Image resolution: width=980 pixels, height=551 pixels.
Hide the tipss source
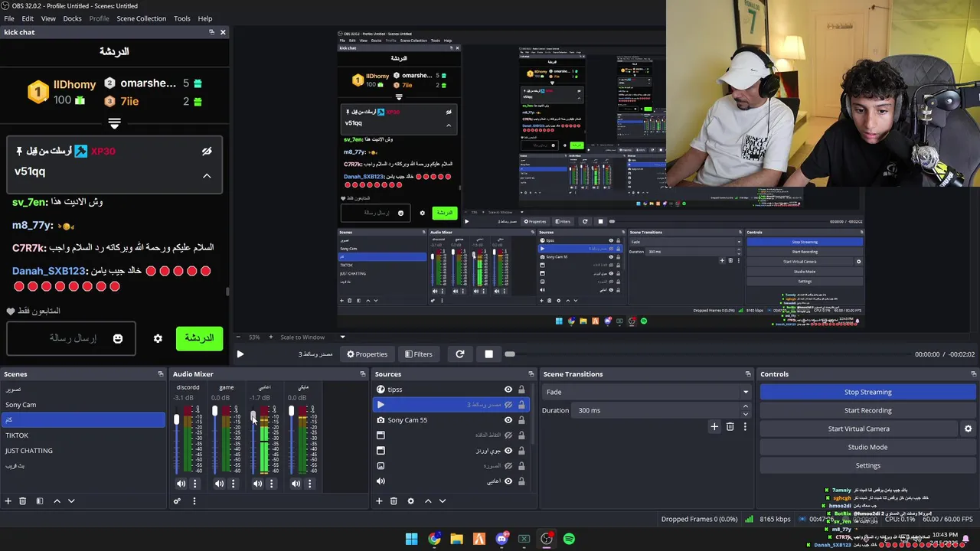pos(508,390)
